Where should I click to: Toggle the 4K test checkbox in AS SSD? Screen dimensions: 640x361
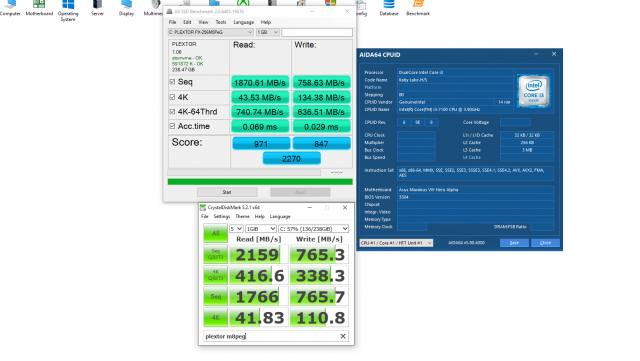[172, 97]
